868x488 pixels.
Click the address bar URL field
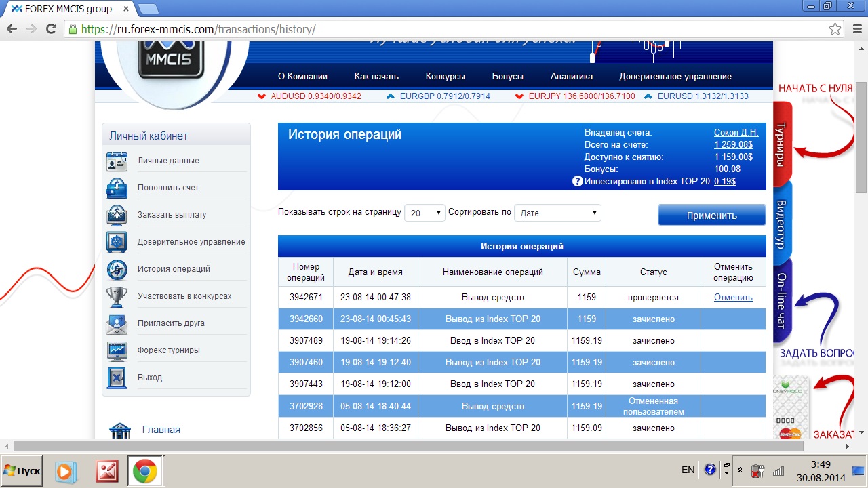[x=448, y=29]
